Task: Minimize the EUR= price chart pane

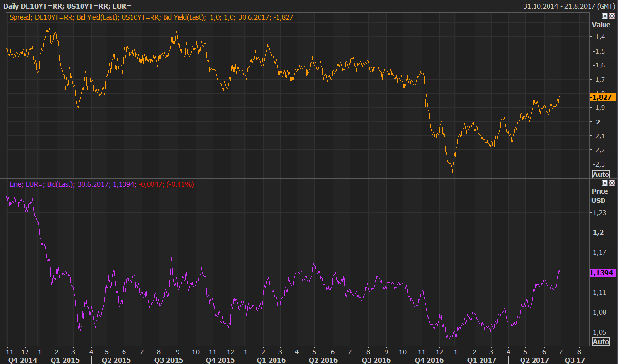Action: (x=605, y=183)
